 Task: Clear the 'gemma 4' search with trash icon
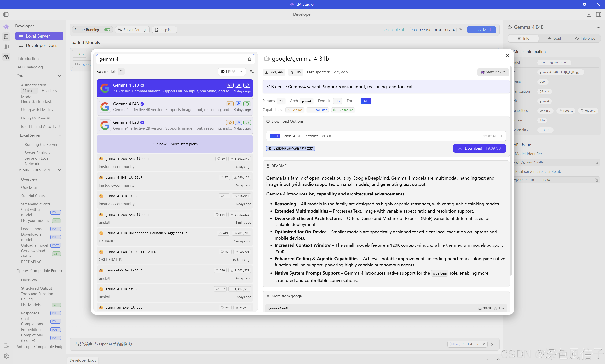pyautogui.click(x=249, y=59)
